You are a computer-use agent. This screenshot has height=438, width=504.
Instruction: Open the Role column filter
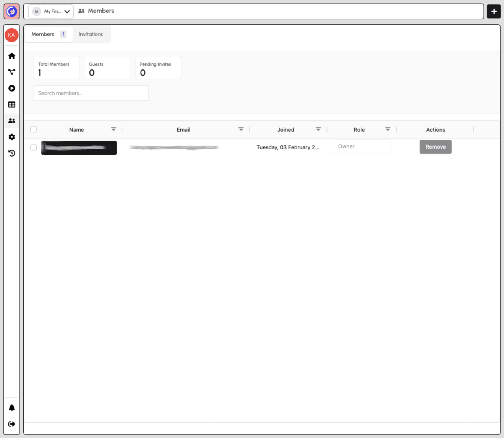pos(388,129)
